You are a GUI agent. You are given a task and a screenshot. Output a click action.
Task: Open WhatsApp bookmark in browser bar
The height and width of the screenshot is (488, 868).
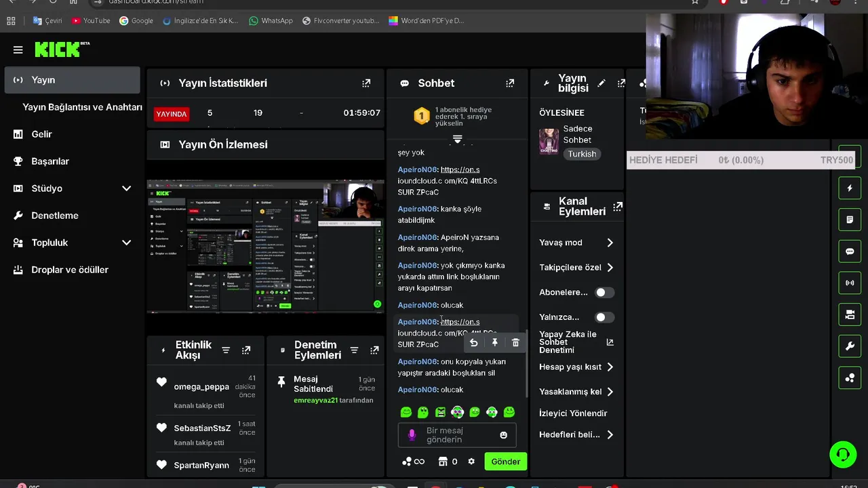[271, 20]
